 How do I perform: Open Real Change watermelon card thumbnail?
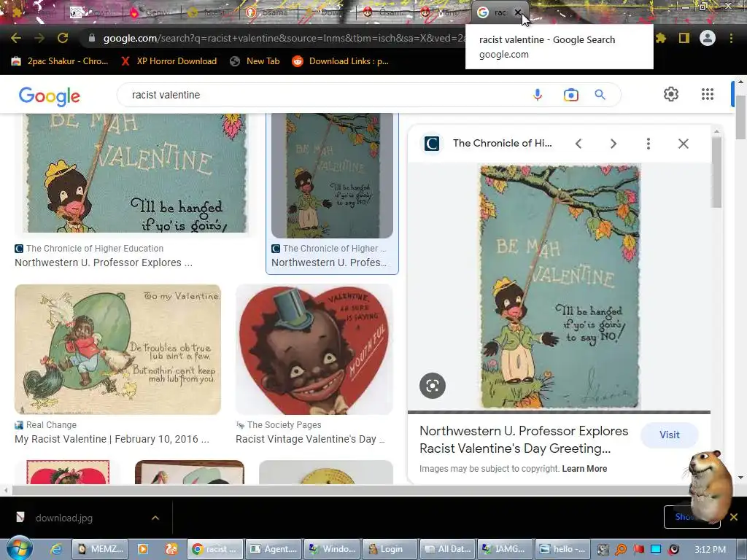117,349
